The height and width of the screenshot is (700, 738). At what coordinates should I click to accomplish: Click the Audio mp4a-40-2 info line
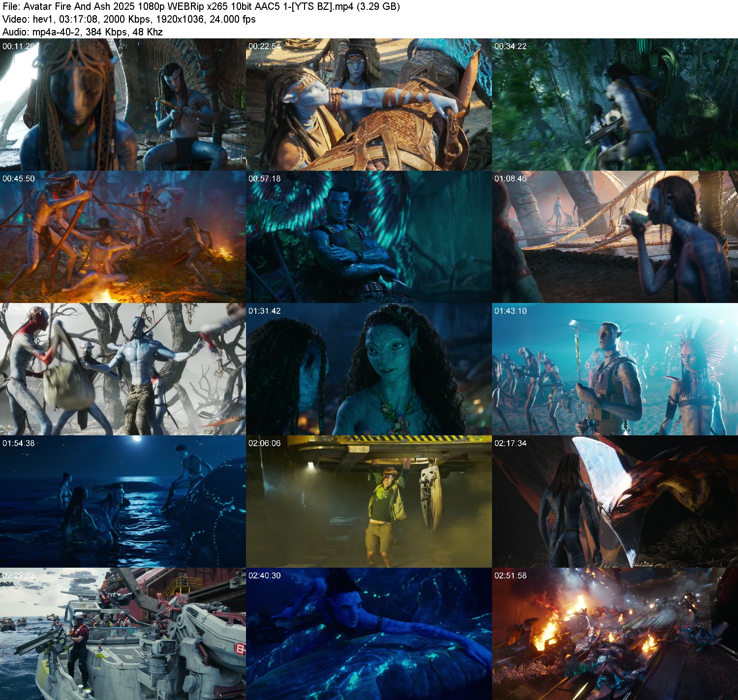(x=83, y=32)
